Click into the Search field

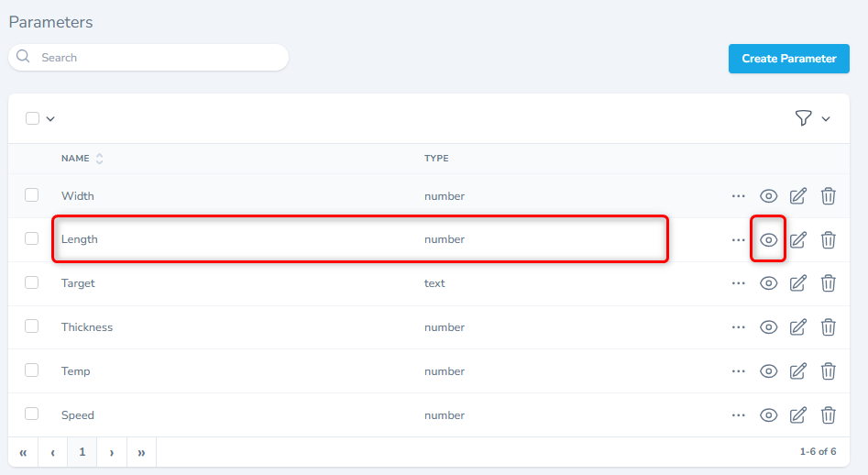[x=156, y=58]
